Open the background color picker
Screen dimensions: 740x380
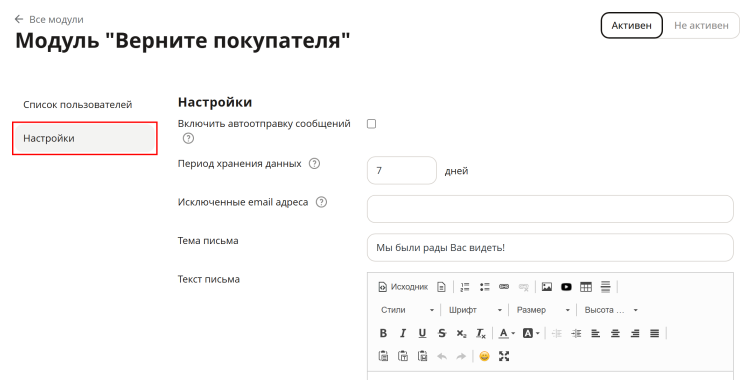[531, 333]
